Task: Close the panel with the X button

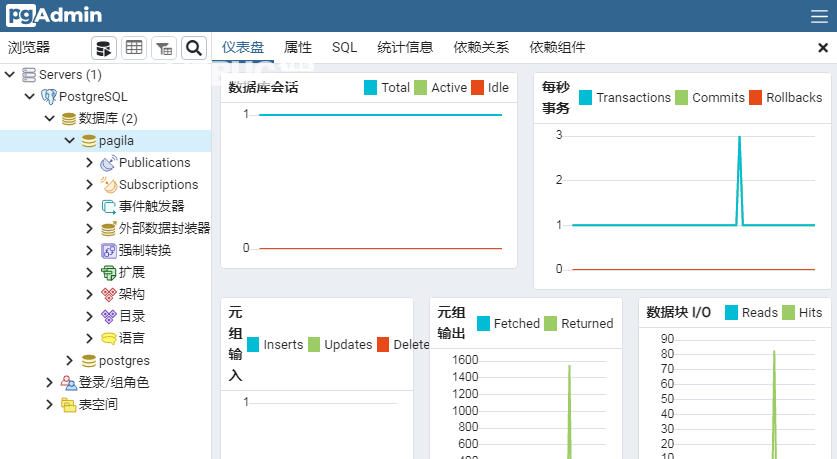Action: [823, 48]
